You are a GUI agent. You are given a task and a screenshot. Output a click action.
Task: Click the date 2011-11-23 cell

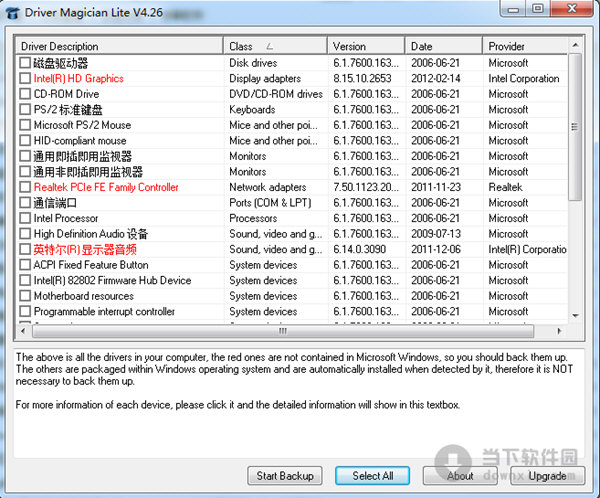coord(436,187)
